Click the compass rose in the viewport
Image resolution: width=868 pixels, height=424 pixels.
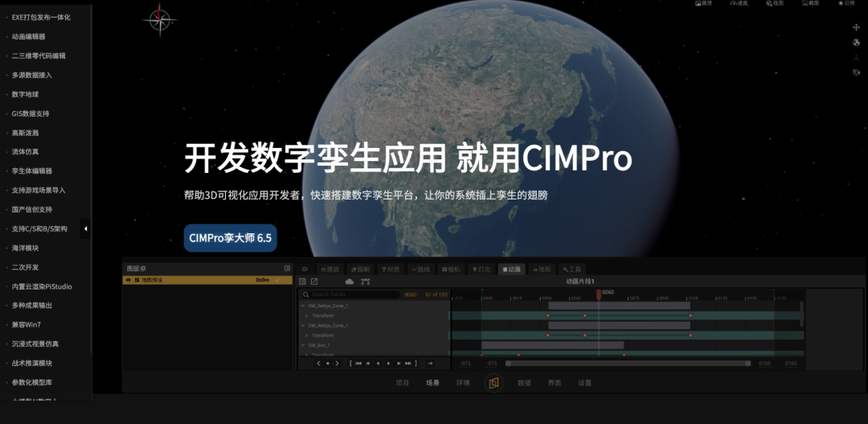click(159, 20)
